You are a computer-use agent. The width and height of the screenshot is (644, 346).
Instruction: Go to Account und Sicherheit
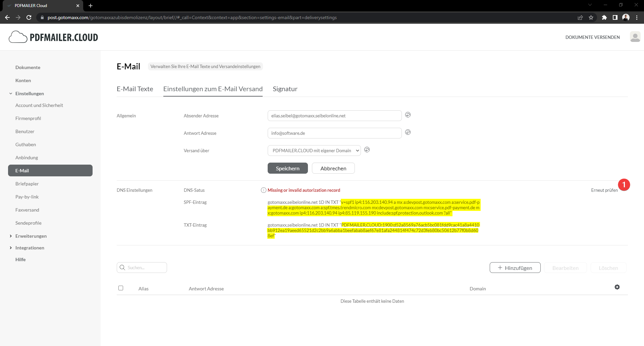click(39, 105)
